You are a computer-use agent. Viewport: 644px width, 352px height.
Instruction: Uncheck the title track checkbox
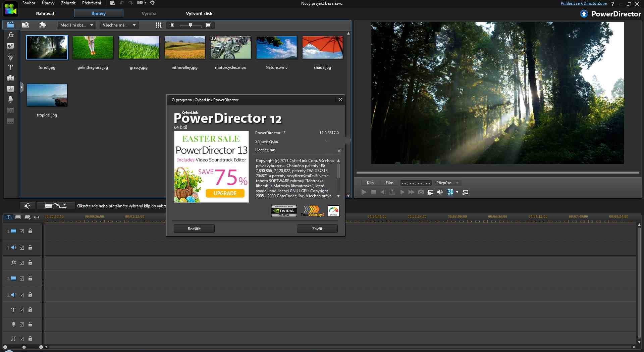tap(22, 310)
